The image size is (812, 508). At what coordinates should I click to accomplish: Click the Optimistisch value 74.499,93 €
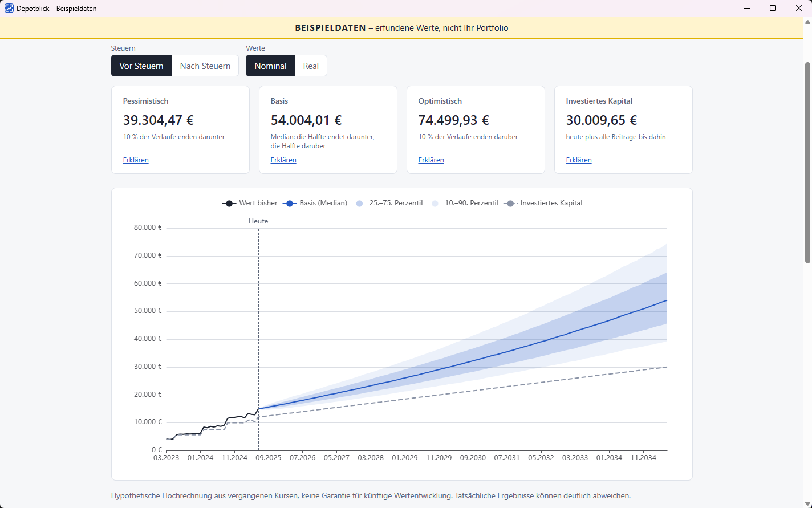point(454,120)
